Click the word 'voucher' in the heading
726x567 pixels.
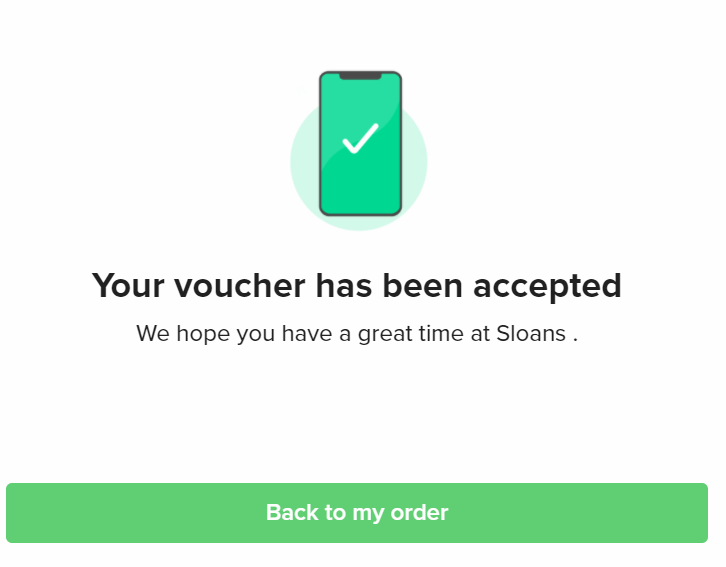239,286
